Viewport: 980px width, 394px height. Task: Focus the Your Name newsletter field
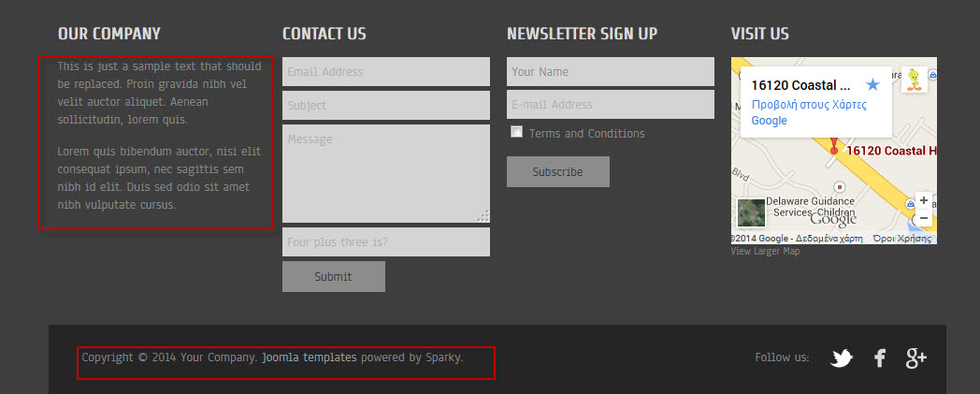(x=611, y=72)
